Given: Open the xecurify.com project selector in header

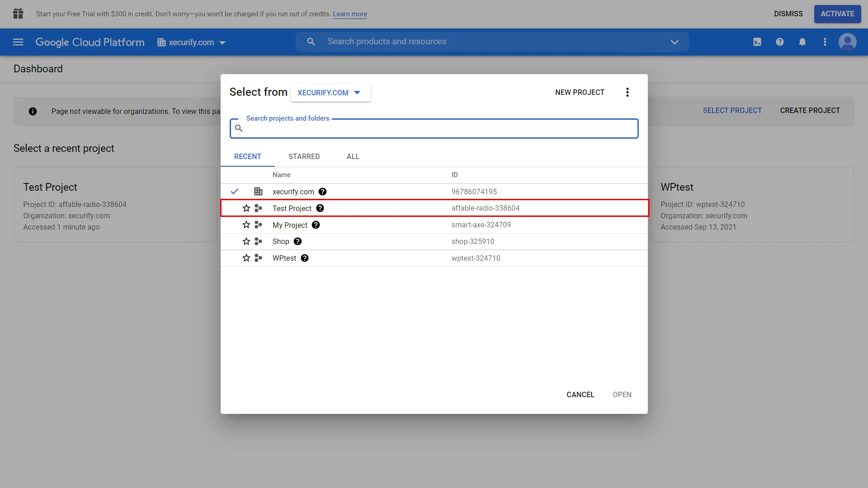Looking at the screenshot, I should (191, 42).
